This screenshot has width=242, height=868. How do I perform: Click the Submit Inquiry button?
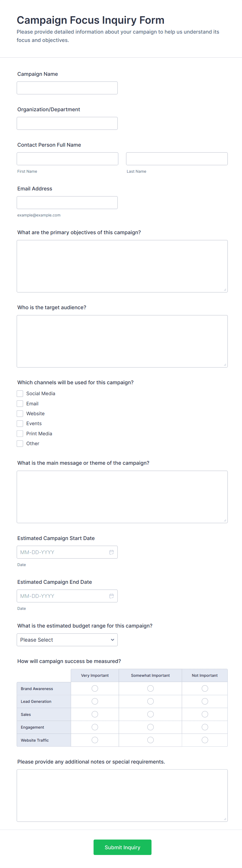point(122,847)
